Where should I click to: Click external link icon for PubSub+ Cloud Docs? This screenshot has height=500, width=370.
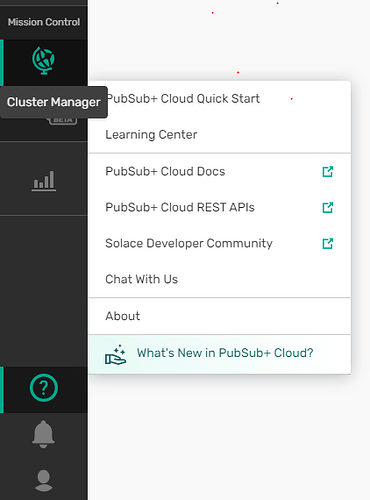328,172
